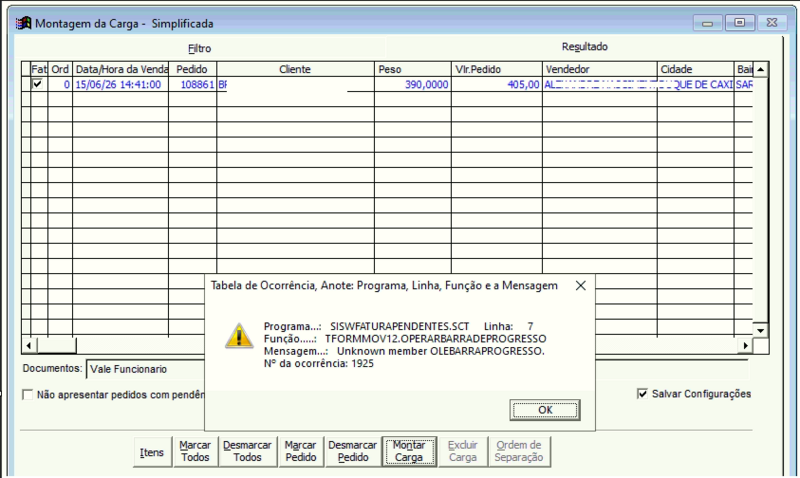Click scroll up arrow of results grid

(x=760, y=69)
